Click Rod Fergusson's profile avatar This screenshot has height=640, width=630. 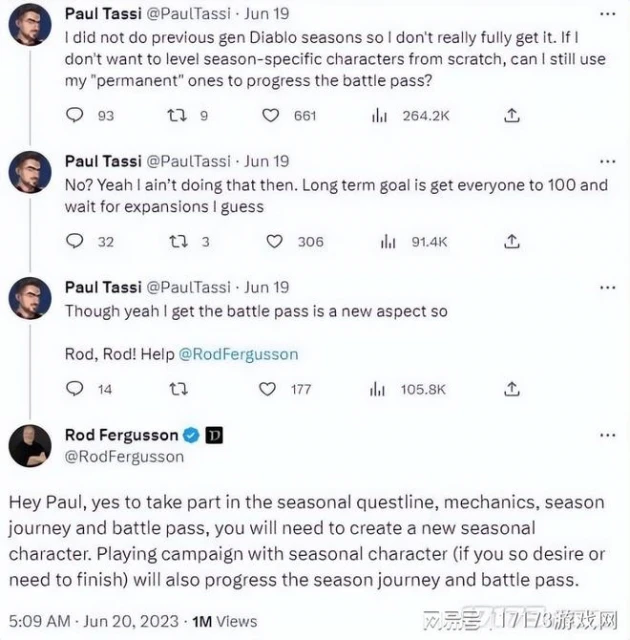pyautogui.click(x=30, y=445)
